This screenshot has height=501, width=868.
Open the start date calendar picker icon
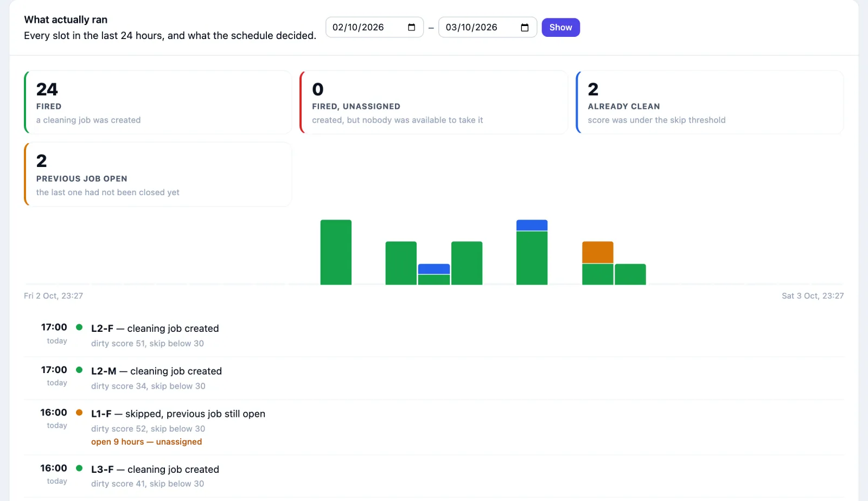click(411, 28)
